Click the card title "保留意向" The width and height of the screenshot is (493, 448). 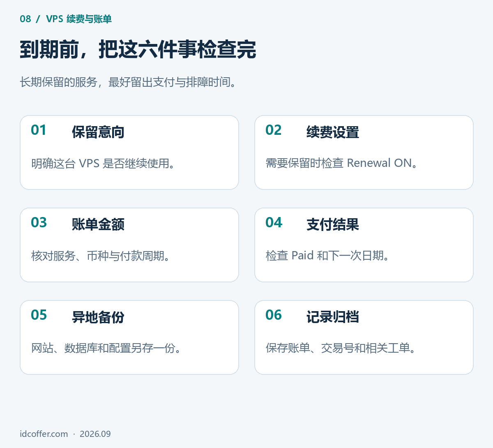tap(98, 132)
